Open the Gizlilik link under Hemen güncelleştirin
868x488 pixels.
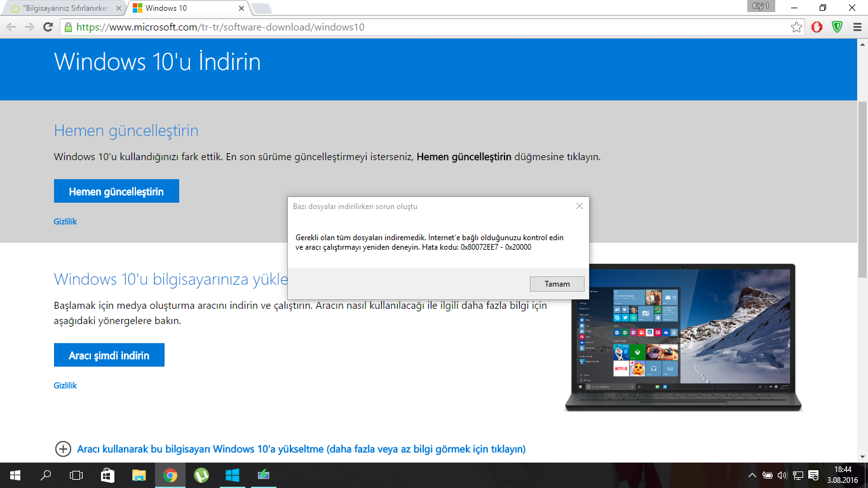pos(65,222)
